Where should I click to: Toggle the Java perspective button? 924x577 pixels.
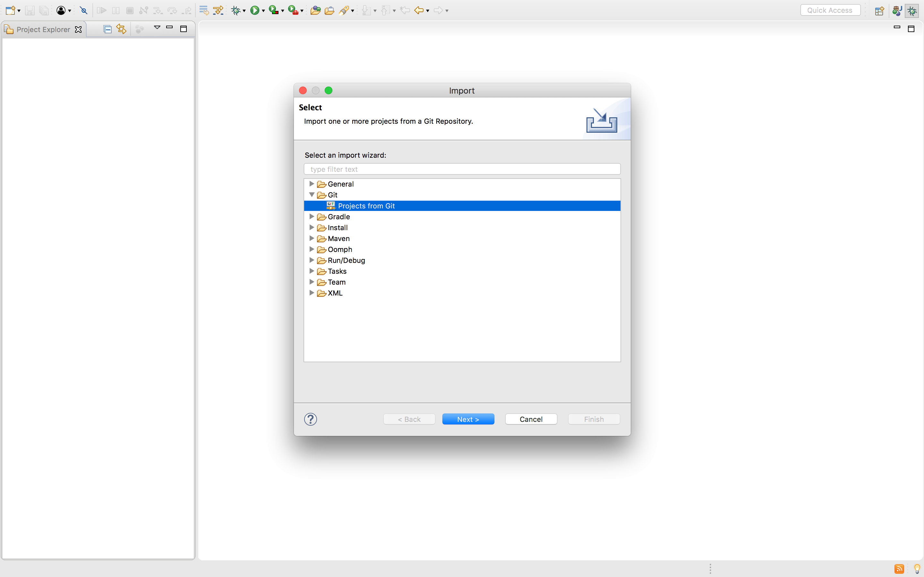tap(897, 10)
